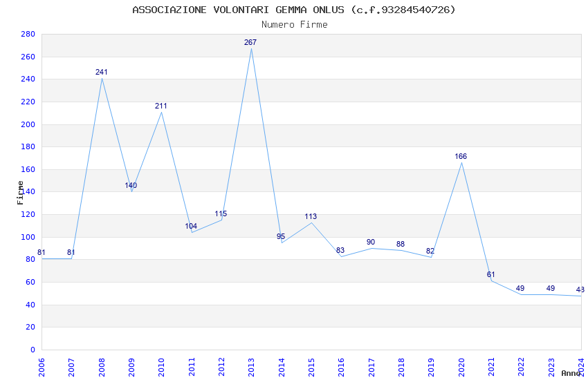Screen dimensions: 588x380
Task: Click the y-axis tick label 60
Action: pos(30,283)
